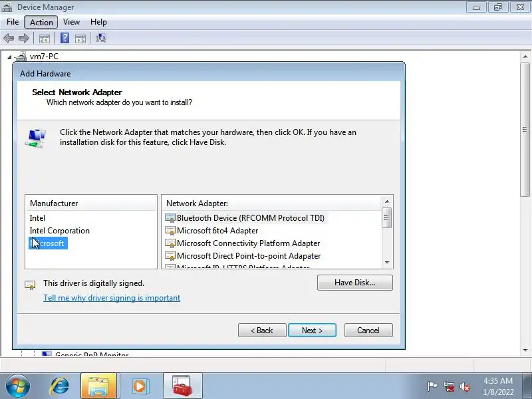The width and height of the screenshot is (532, 399).
Task: Click Device Manager window scroll-up arrow
Action: (x=525, y=57)
